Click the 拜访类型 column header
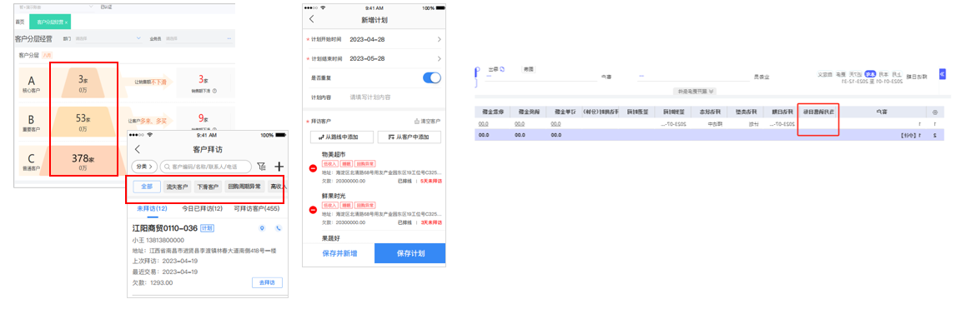 pyautogui.click(x=746, y=112)
